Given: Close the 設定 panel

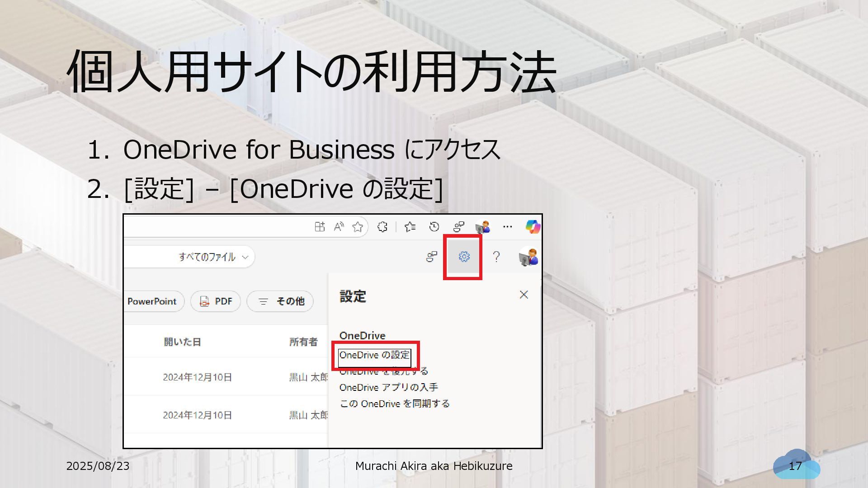Looking at the screenshot, I should point(524,295).
